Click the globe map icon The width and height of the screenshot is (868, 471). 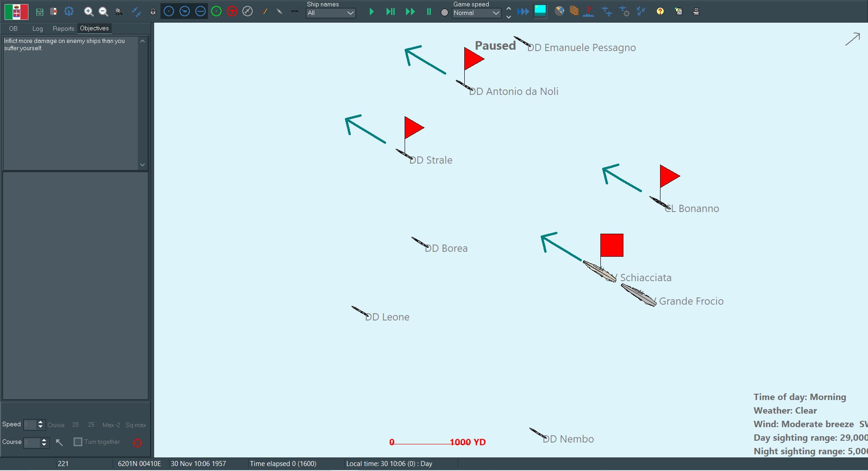point(560,11)
